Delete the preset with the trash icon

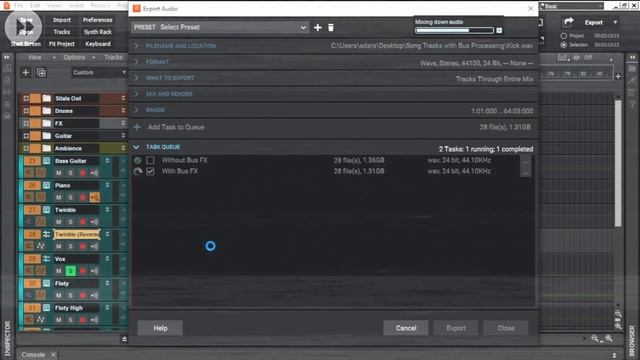coord(331,27)
